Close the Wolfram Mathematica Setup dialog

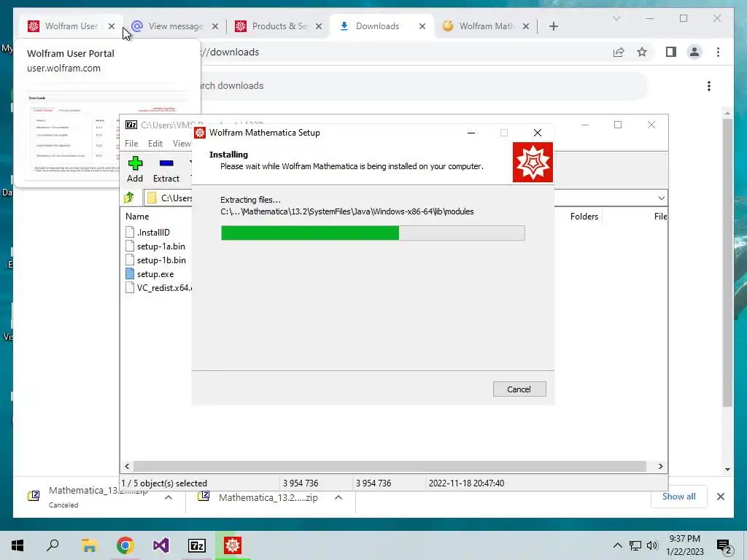click(538, 133)
